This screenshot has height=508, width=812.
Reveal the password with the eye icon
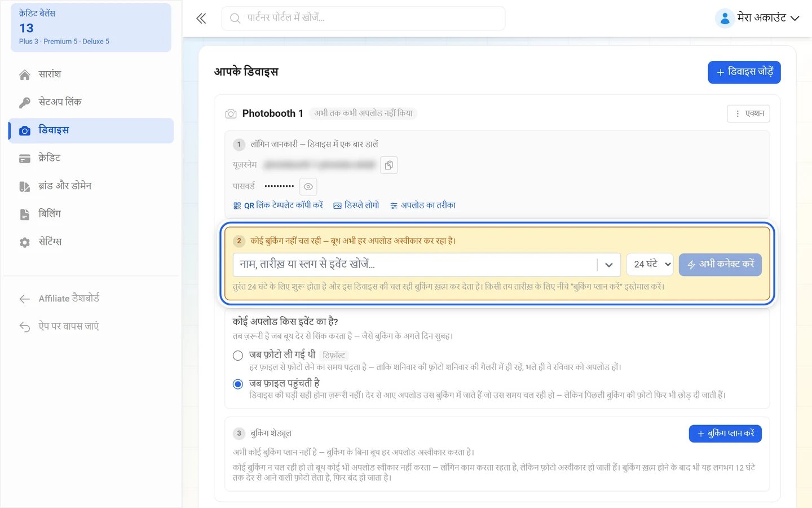point(308,186)
